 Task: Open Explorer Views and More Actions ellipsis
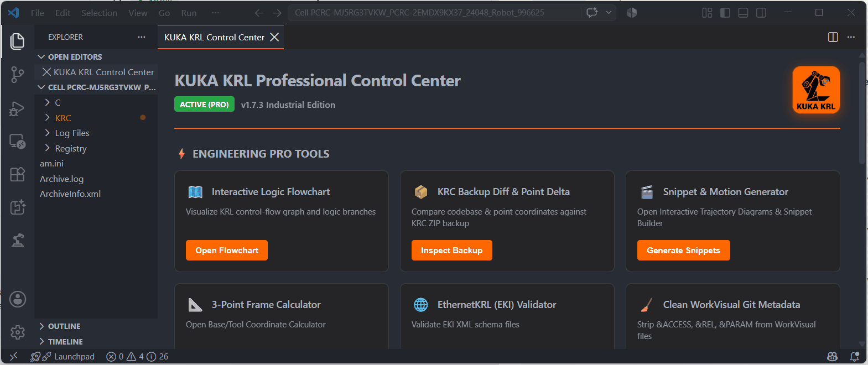click(x=142, y=37)
